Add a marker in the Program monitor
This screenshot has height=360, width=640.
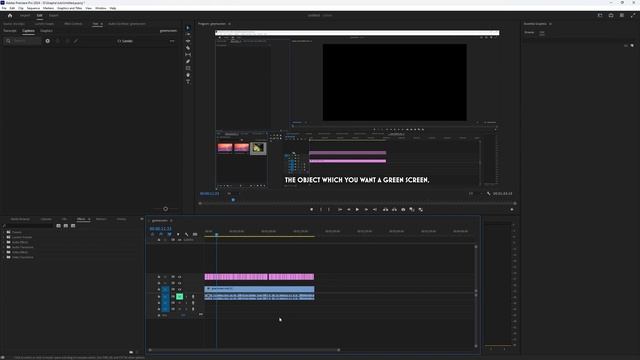pyautogui.click(x=311, y=209)
